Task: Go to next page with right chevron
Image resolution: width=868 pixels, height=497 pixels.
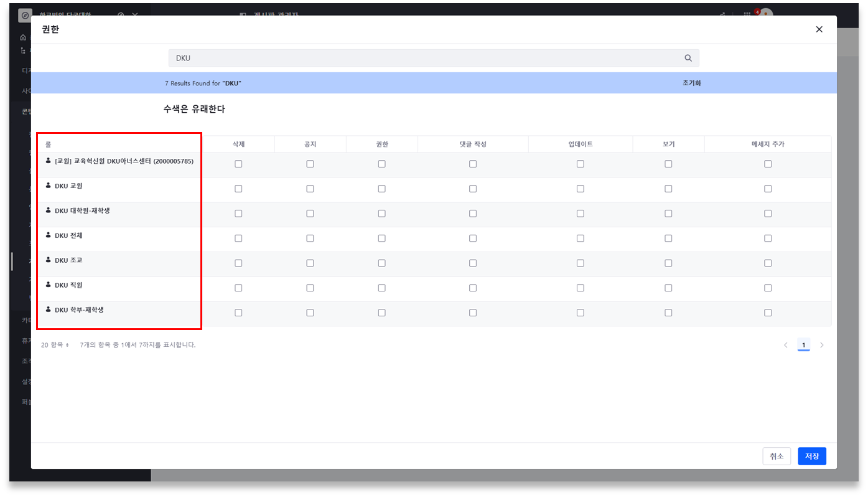Action: [821, 345]
